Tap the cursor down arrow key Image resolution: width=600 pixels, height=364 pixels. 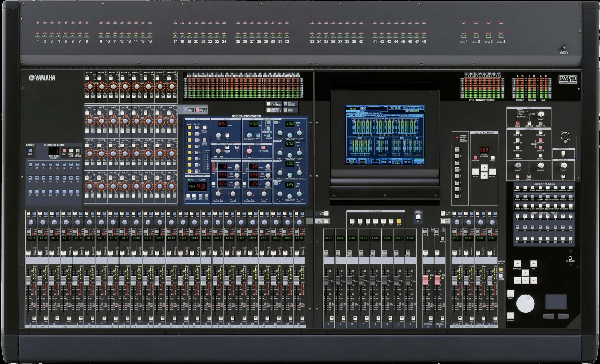pos(525,280)
